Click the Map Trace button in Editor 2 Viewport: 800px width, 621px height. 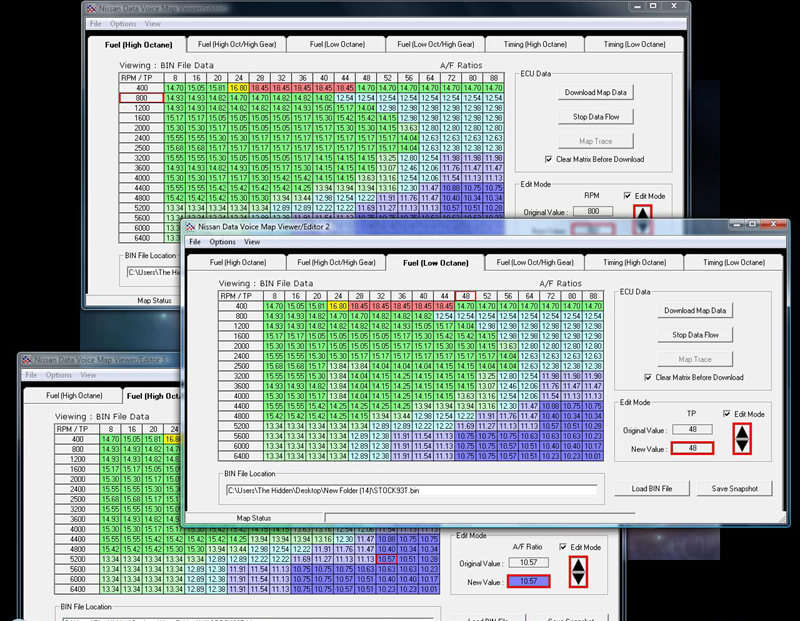[x=695, y=359]
